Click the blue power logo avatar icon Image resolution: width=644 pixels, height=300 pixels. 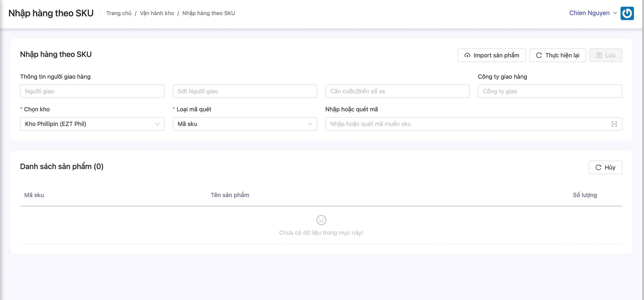(x=627, y=13)
